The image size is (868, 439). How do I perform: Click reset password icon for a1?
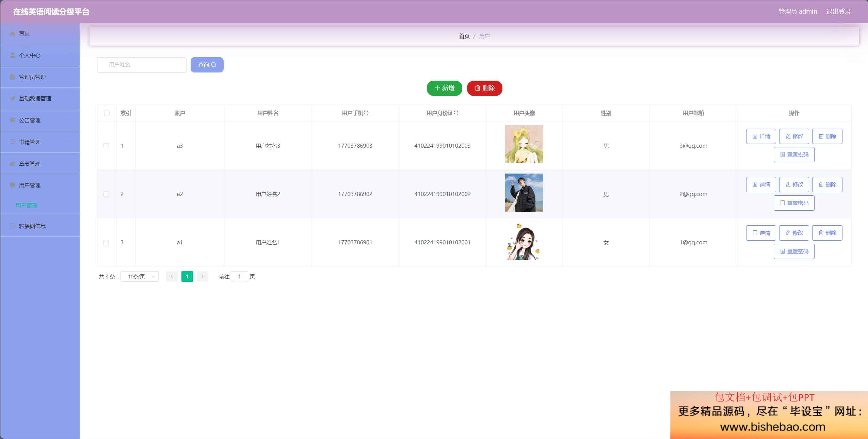(783, 251)
